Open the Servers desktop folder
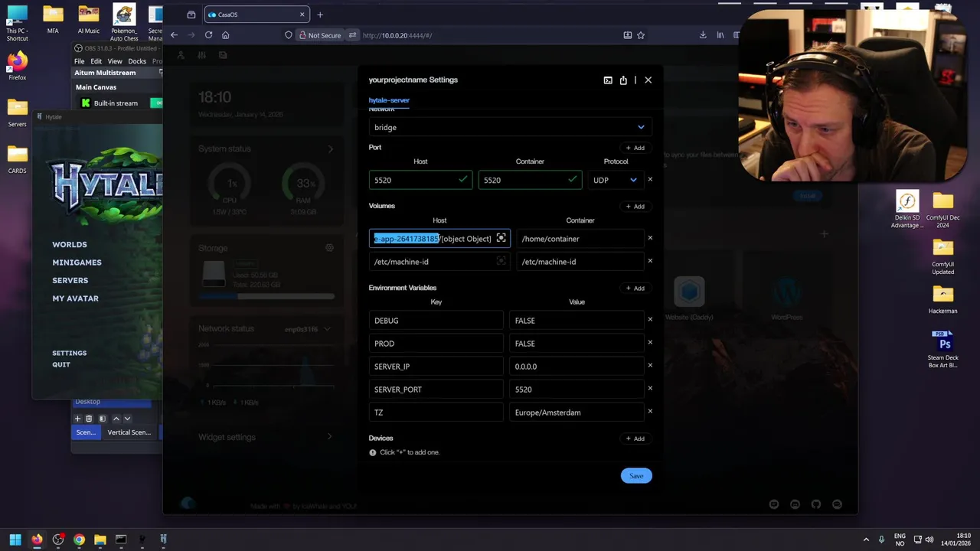Image resolution: width=980 pixels, height=551 pixels. [17, 112]
